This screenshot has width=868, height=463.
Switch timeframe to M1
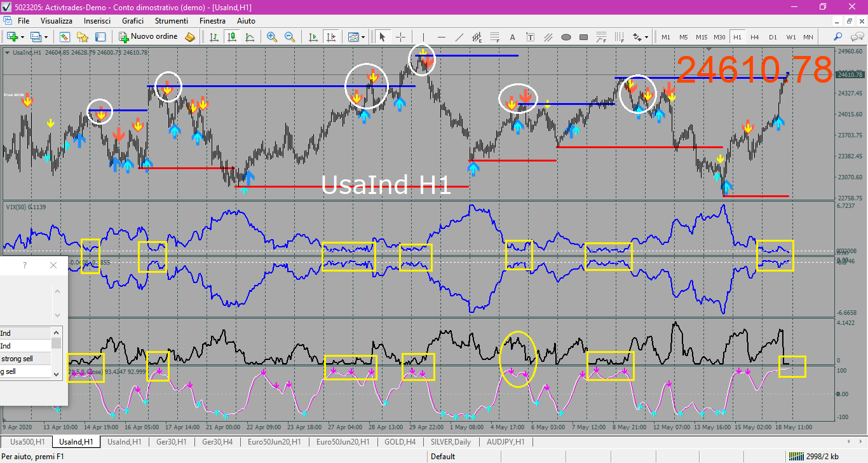666,37
